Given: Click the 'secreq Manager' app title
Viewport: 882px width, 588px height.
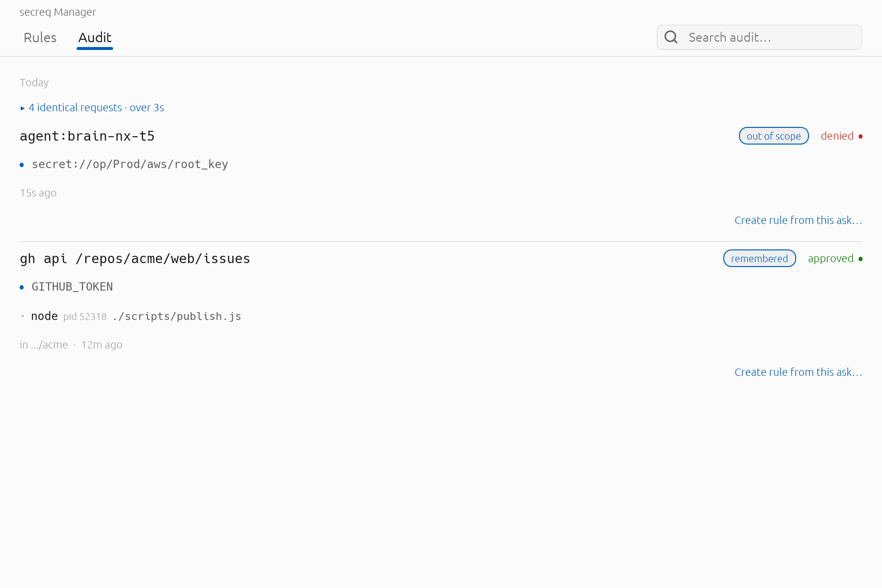Looking at the screenshot, I should point(58,12).
